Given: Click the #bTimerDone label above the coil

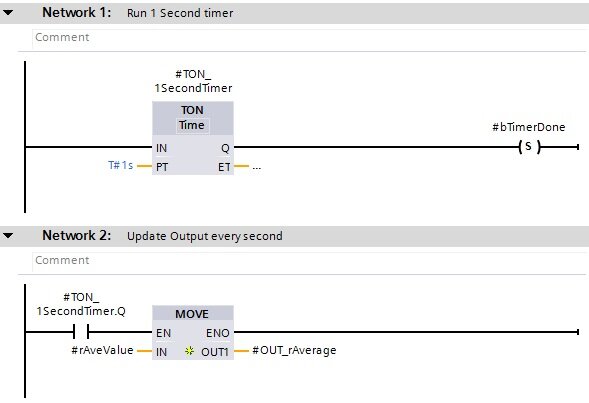Looking at the screenshot, I should [x=529, y=127].
